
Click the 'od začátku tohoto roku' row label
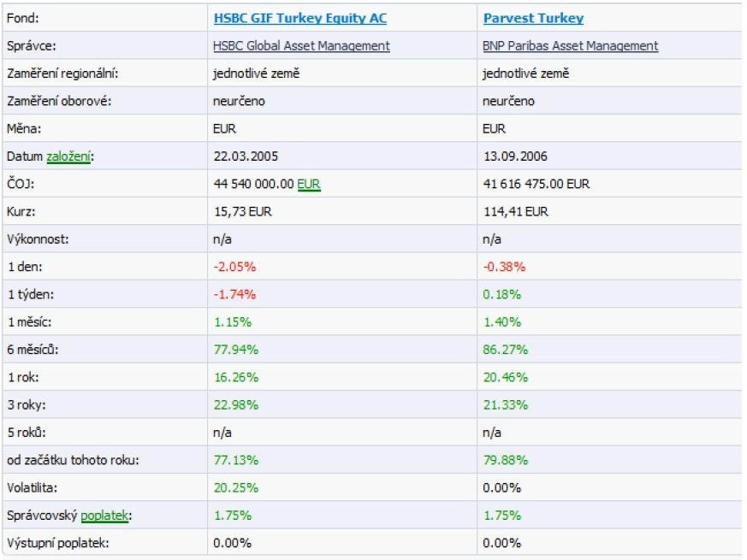point(73,460)
